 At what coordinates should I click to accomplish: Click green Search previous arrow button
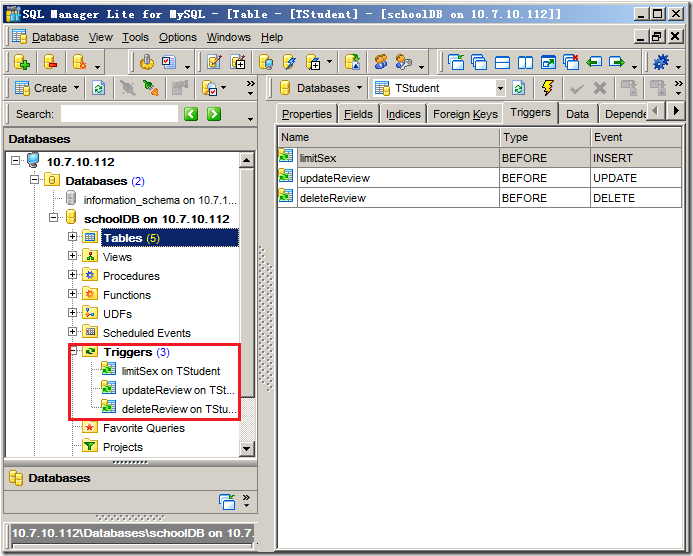pos(191,114)
